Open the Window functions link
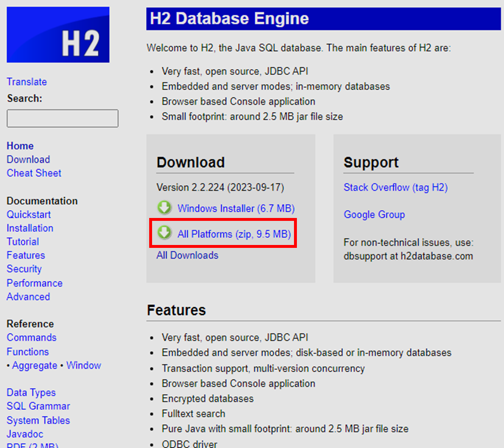504x448 pixels. (x=84, y=365)
